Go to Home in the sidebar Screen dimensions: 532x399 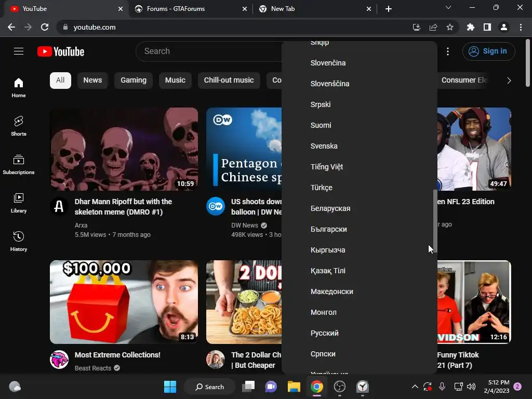(19, 87)
